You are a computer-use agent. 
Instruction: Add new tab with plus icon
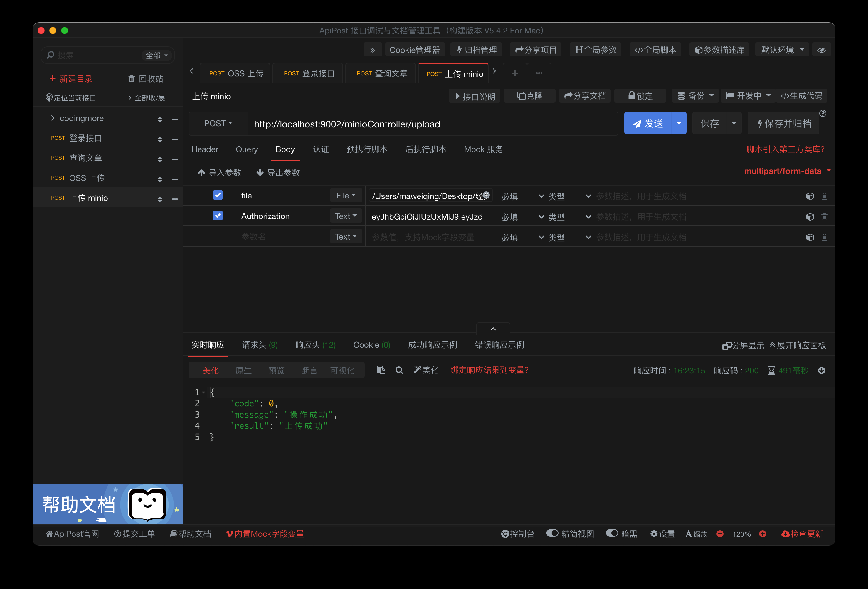(x=515, y=73)
